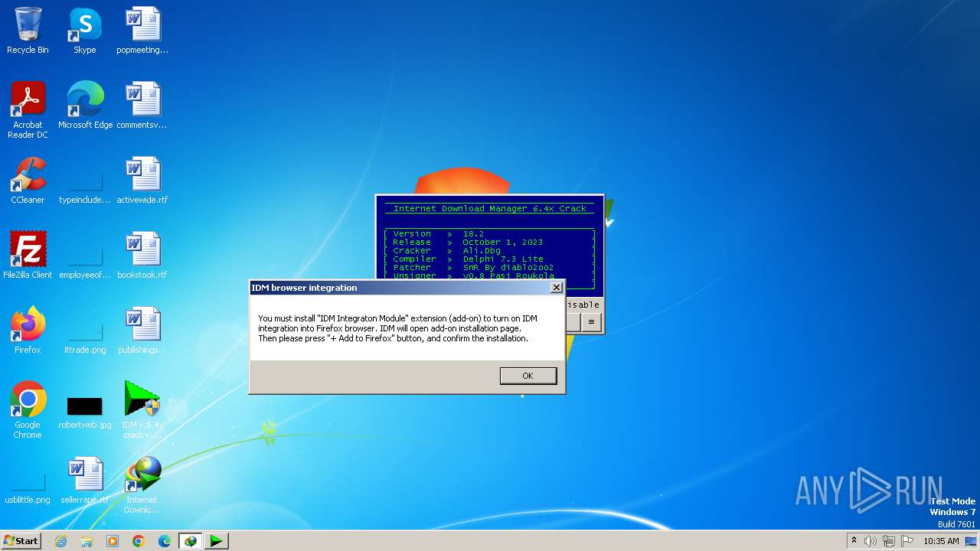This screenshot has height=551, width=980.
Task: Launch Google Chrome desktop shortcut
Action: [28, 410]
